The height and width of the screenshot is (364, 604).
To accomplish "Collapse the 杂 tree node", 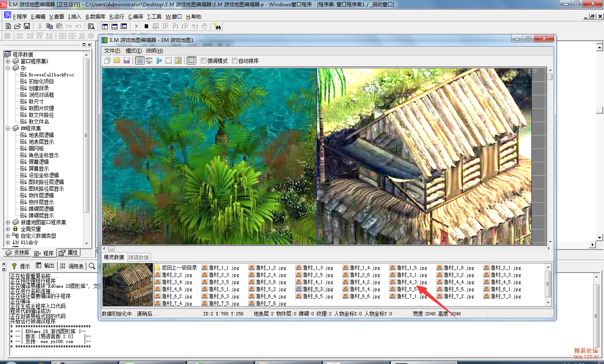I will tap(8, 68).
